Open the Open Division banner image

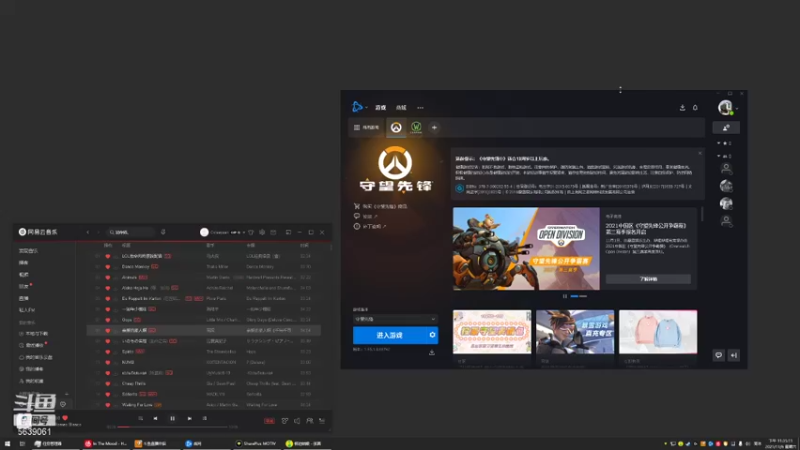click(x=526, y=248)
